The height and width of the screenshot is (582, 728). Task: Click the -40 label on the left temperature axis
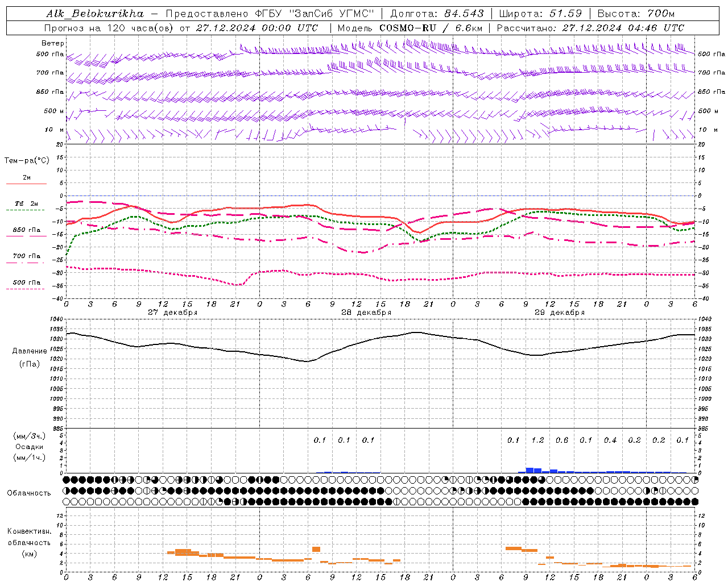58,298
